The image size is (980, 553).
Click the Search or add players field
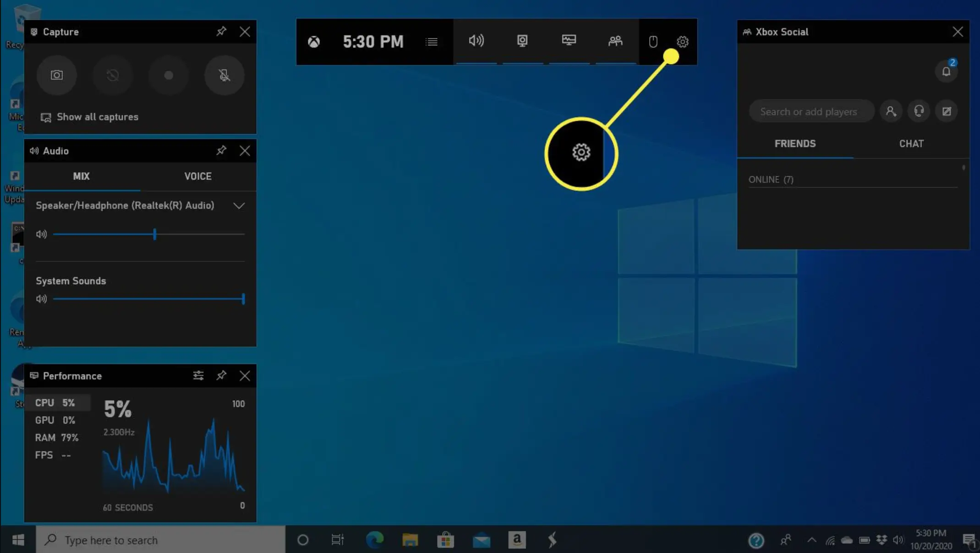coord(811,111)
